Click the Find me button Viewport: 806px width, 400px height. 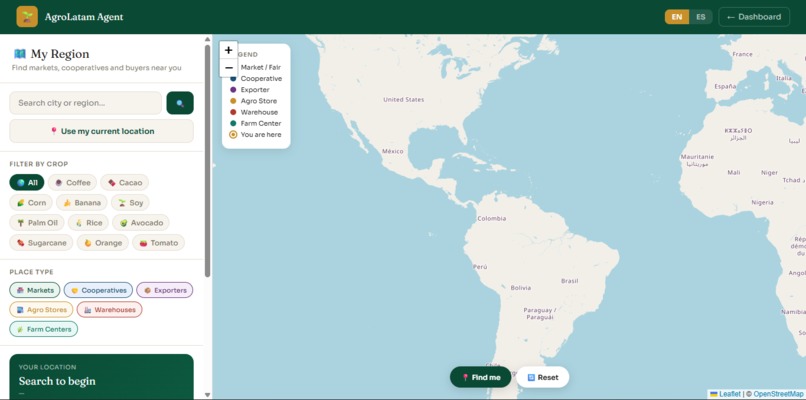(481, 377)
